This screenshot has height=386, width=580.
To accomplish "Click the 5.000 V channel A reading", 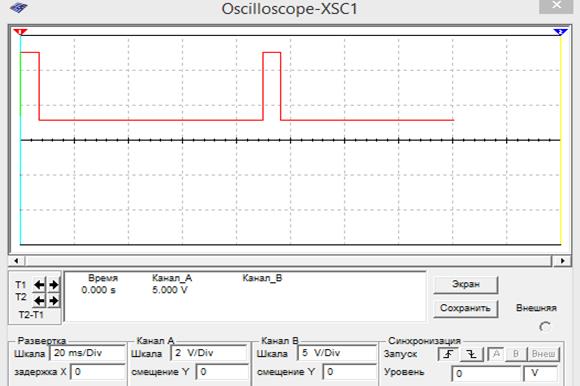I will point(170,290).
